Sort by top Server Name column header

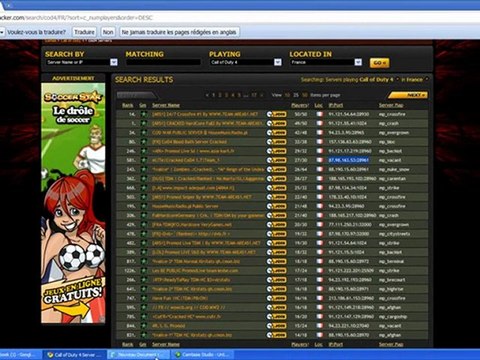coord(166,105)
